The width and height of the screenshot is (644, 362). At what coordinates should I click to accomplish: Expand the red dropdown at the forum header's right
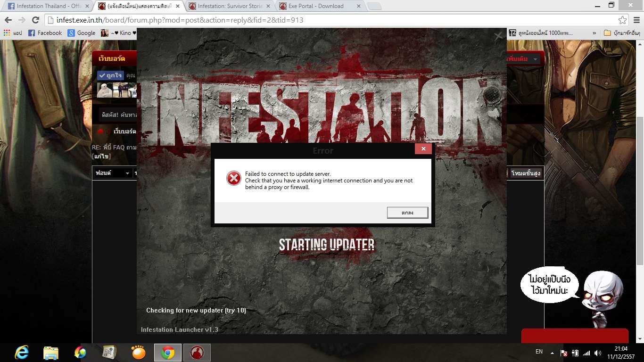click(x=535, y=59)
